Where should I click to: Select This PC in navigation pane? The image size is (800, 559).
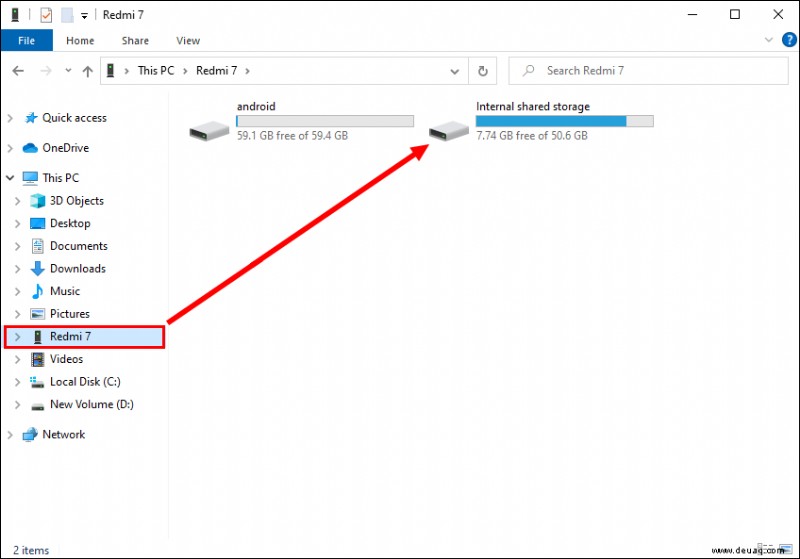pyautogui.click(x=61, y=178)
